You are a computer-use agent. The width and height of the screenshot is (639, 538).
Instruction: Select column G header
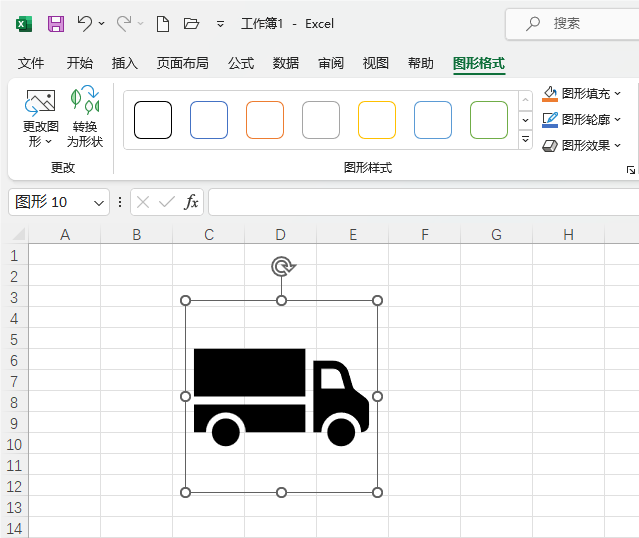496,234
